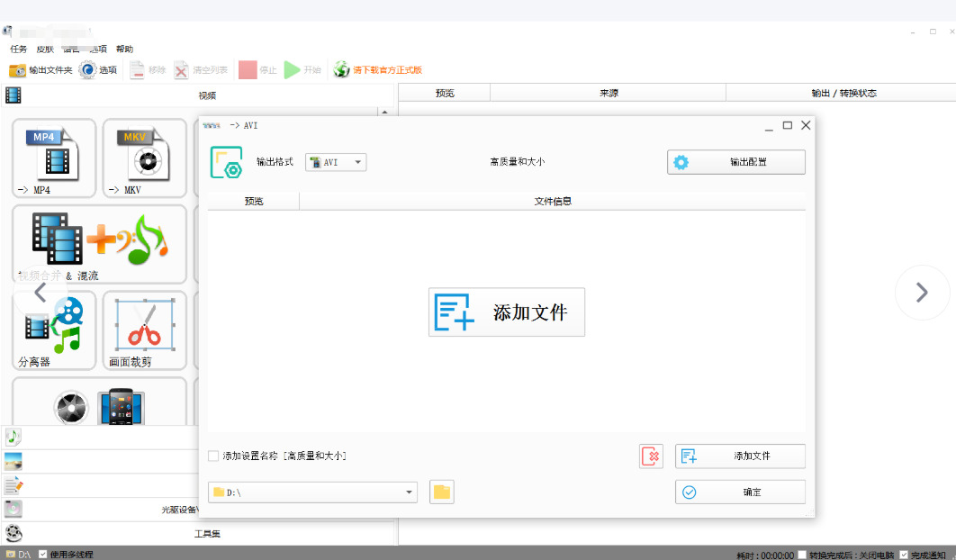Click the MP4 conversion icon
Screen dimensions: 956x560
[54, 158]
